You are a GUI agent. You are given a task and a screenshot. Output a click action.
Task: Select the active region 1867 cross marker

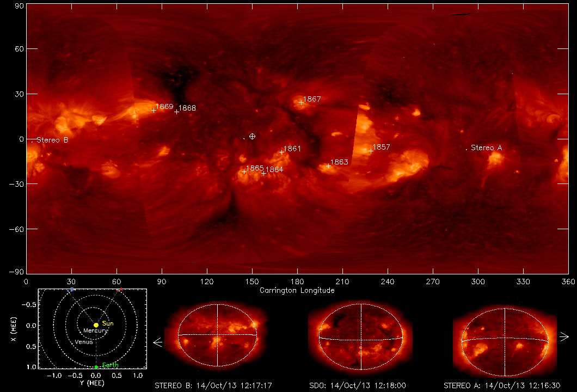(301, 102)
